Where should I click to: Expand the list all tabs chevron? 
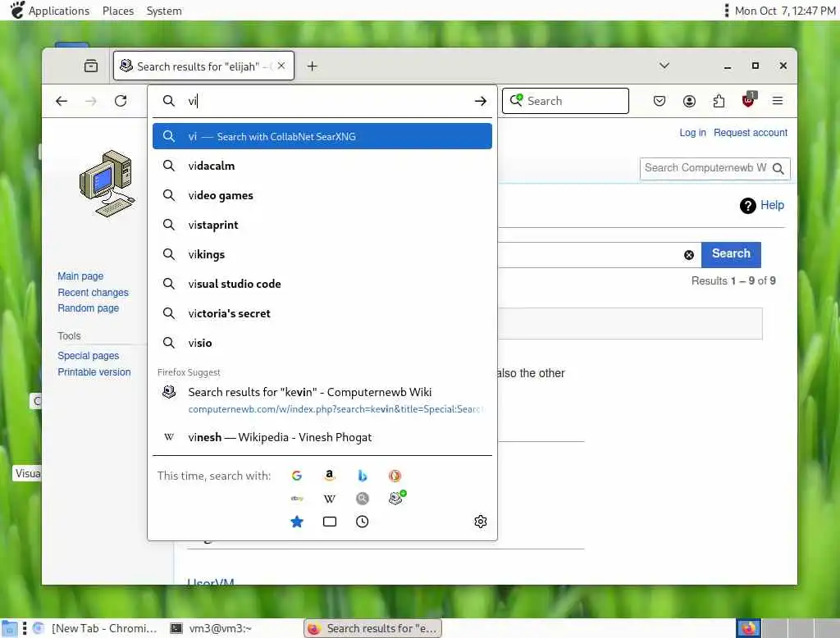coord(664,66)
